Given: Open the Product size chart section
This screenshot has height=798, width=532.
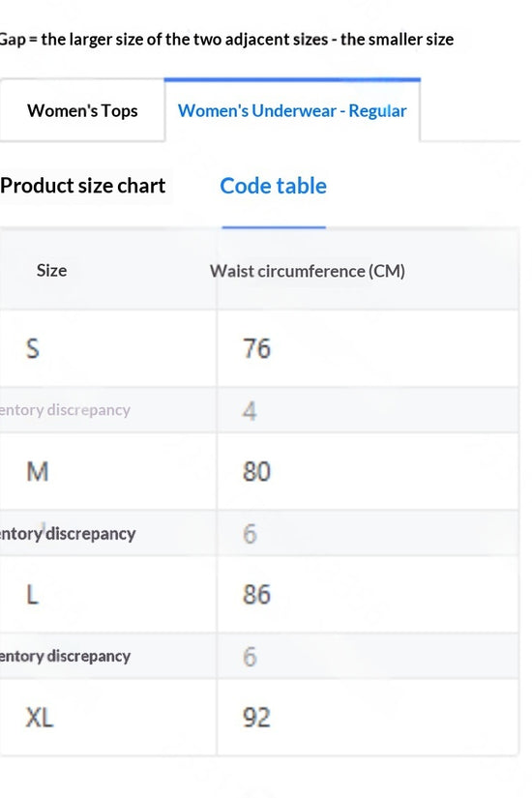Looking at the screenshot, I should 83,186.
